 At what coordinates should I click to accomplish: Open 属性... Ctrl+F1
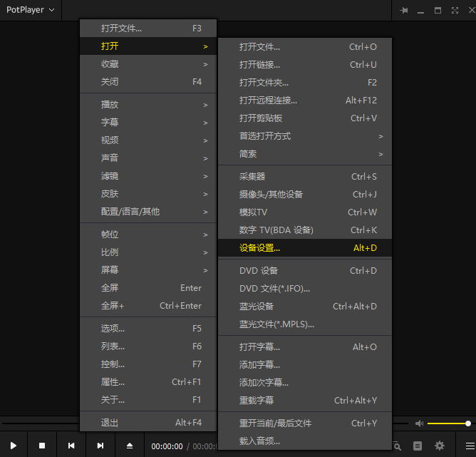click(148, 381)
